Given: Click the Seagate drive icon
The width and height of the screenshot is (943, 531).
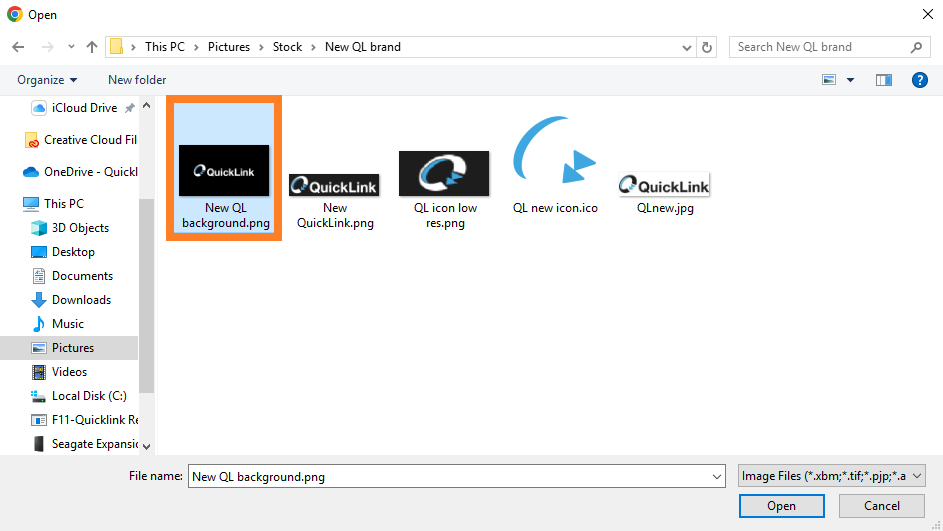Looking at the screenshot, I should coord(39,444).
